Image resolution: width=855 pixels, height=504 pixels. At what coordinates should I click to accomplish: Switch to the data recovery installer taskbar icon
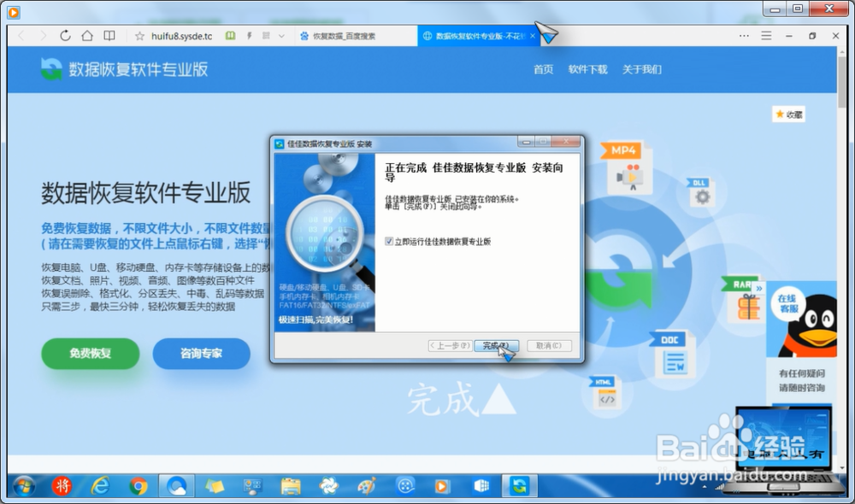520,485
